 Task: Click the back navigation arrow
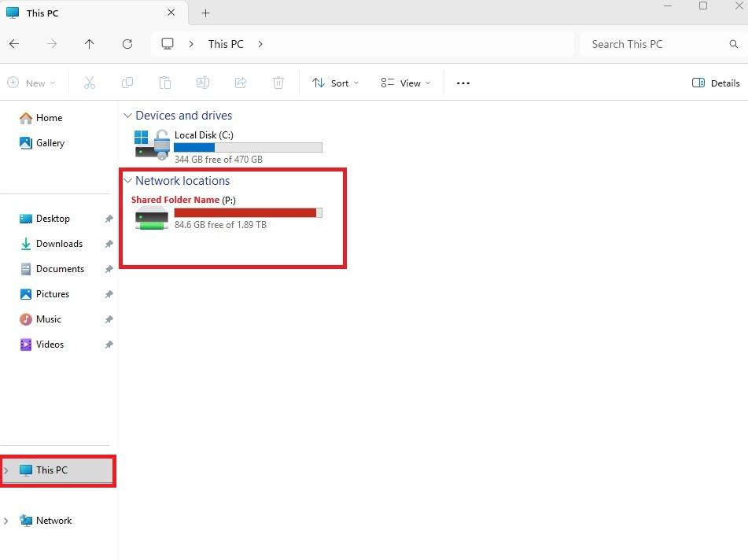[14, 44]
